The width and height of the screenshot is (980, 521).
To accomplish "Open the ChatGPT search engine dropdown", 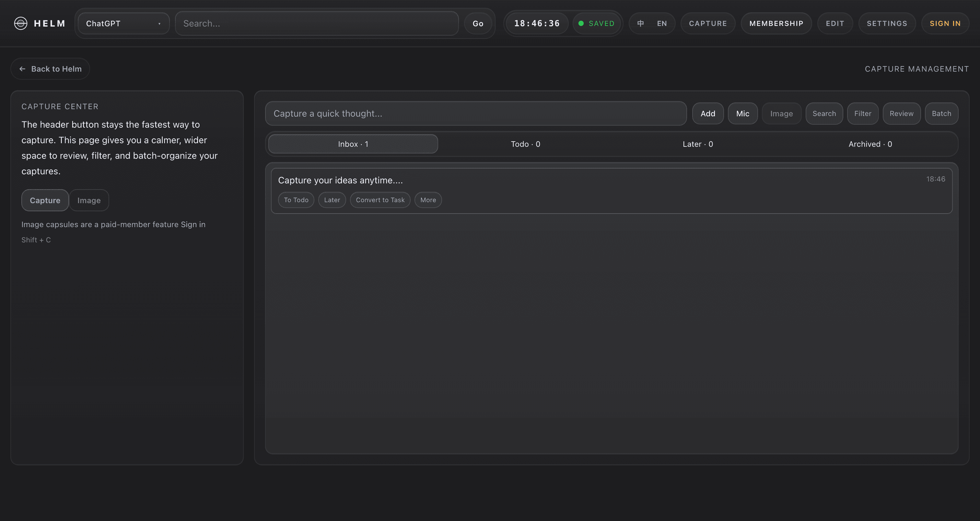I will (x=123, y=23).
